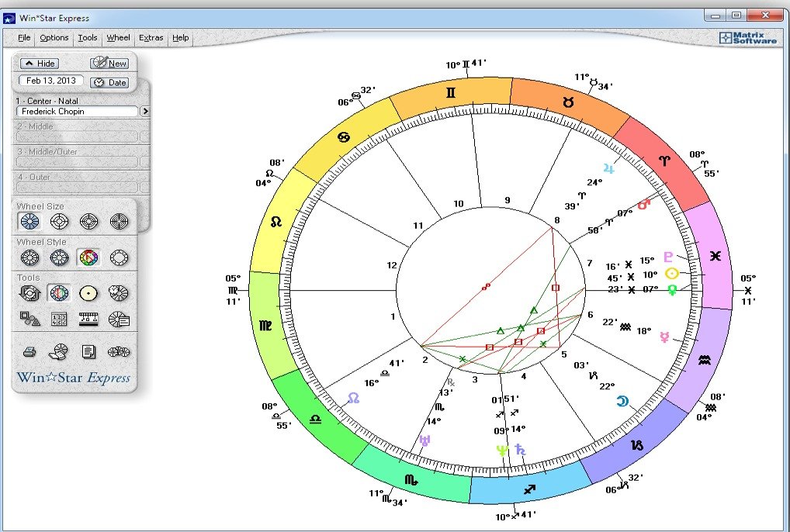Click the Win*Star Express logo text

coord(74,378)
